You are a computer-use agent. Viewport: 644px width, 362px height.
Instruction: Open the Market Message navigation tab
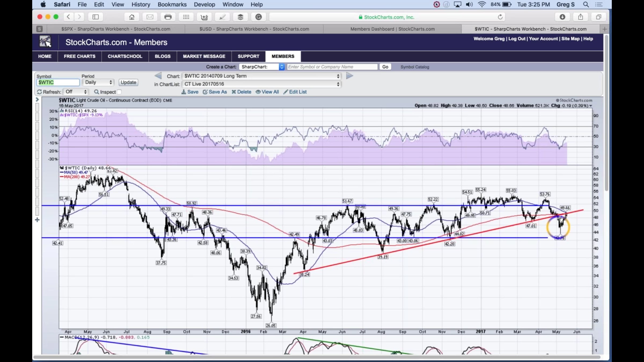[x=204, y=56]
